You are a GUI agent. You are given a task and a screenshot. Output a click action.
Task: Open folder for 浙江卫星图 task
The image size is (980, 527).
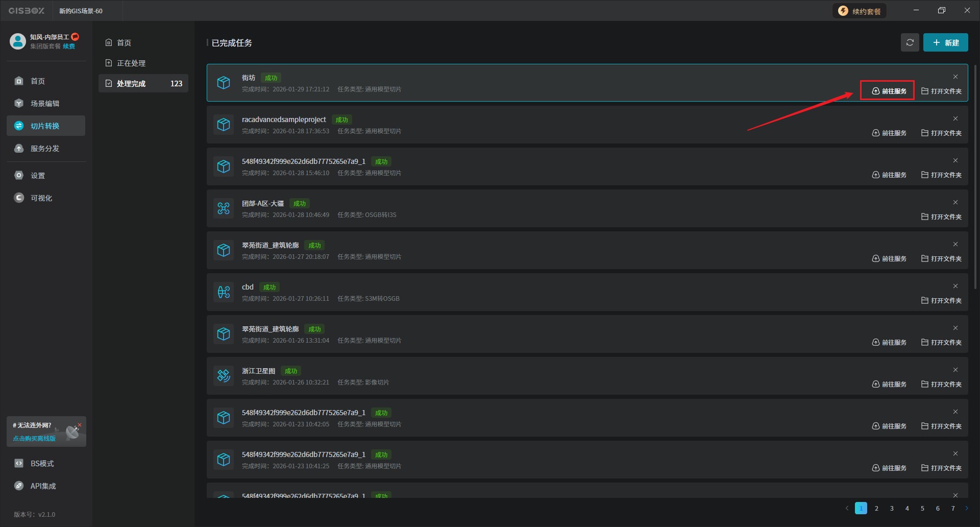pos(941,384)
